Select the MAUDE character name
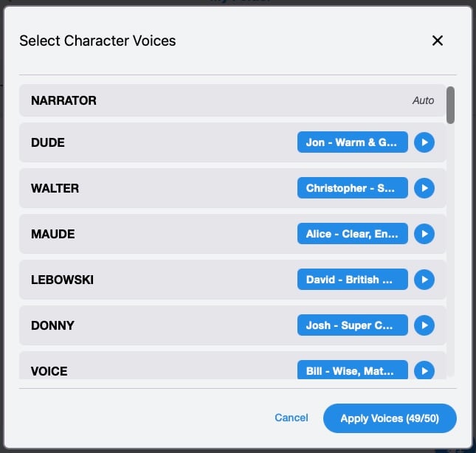 pyautogui.click(x=53, y=234)
